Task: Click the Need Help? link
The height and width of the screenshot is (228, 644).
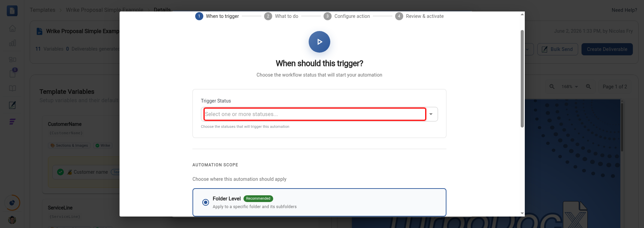Action: coord(624,10)
